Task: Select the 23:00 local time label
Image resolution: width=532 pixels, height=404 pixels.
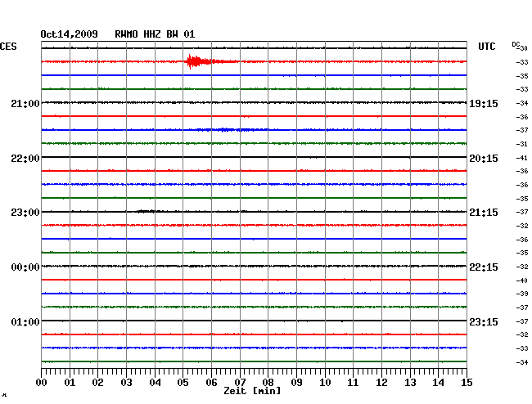Action: pyautogui.click(x=25, y=213)
